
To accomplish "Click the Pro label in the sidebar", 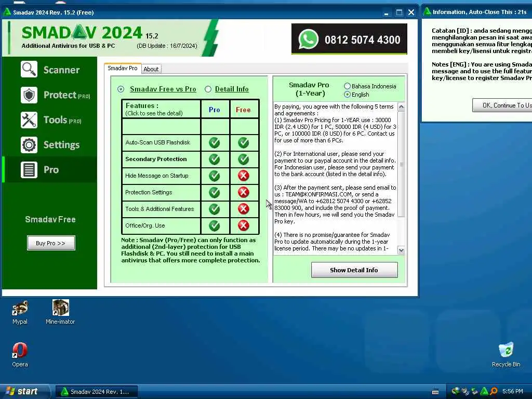I will 51,170.
